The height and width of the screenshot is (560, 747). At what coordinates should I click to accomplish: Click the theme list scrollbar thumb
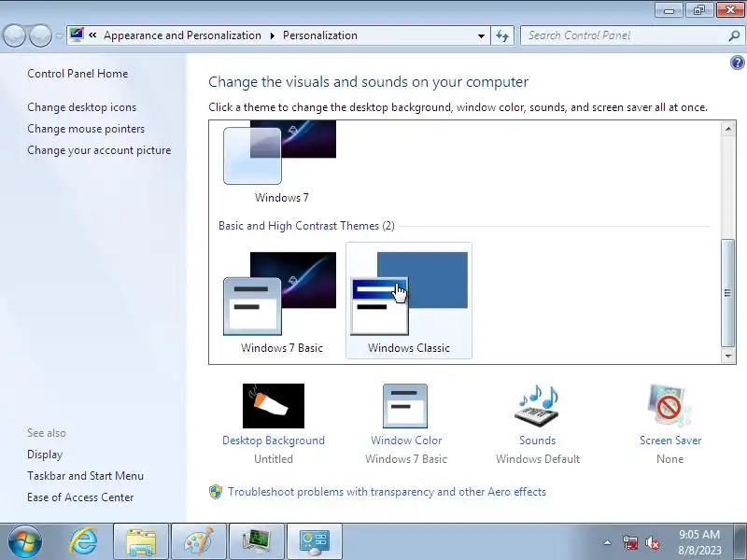click(727, 293)
